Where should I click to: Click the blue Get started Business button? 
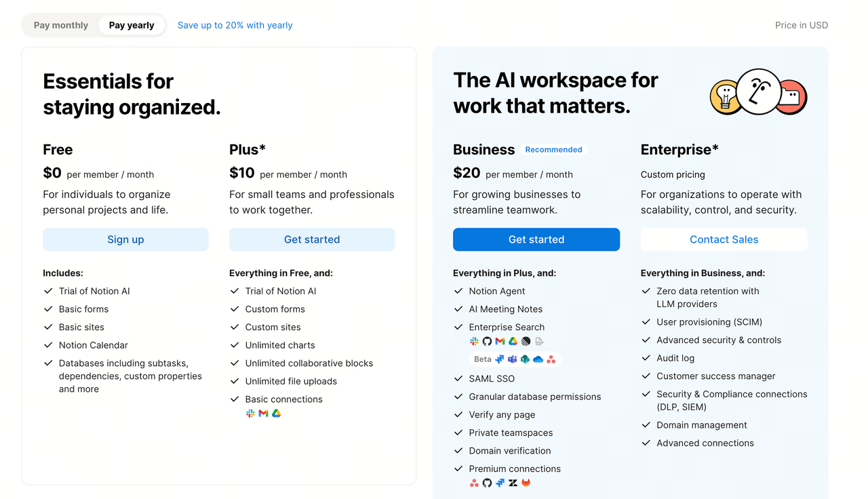pyautogui.click(x=536, y=239)
